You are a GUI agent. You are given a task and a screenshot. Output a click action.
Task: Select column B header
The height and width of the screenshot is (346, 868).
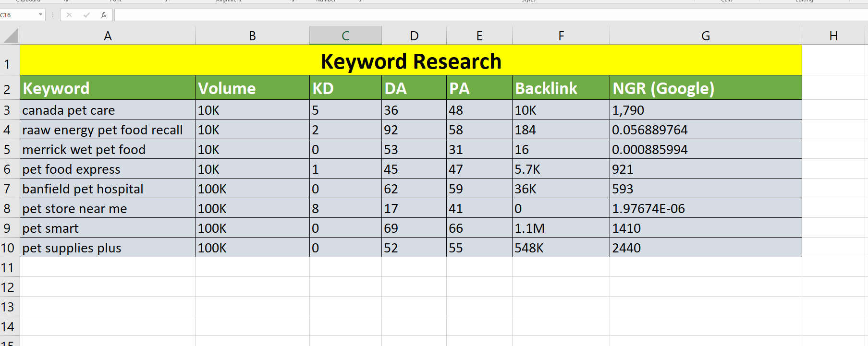coord(252,36)
